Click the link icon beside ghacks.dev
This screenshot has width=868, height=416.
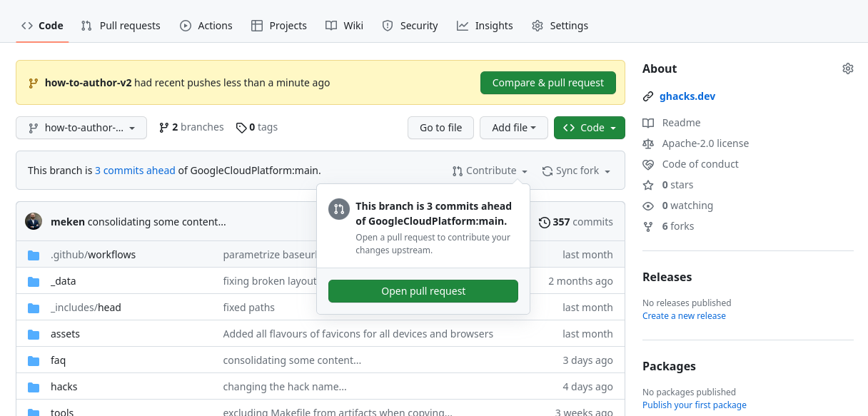[647, 96]
